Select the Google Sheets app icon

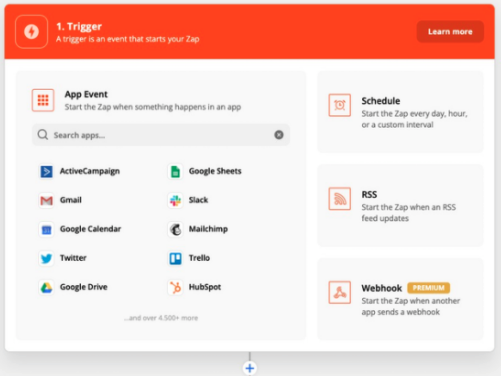[x=175, y=171]
